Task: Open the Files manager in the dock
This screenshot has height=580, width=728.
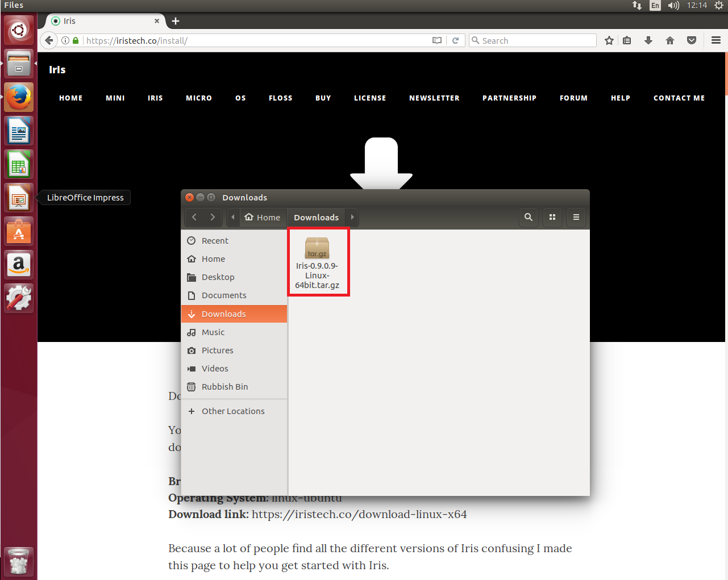Action: 19,64
